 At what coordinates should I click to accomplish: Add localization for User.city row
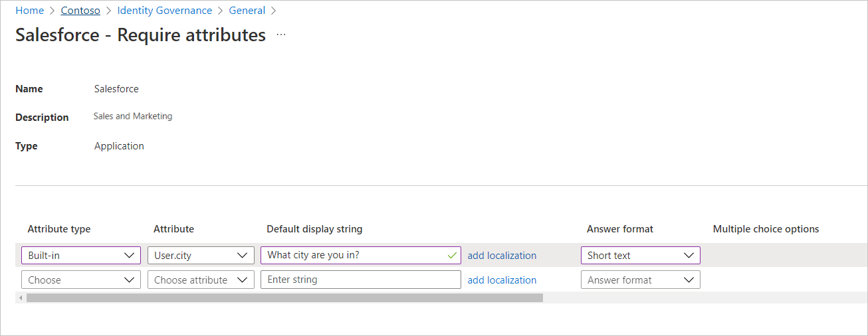coord(502,256)
